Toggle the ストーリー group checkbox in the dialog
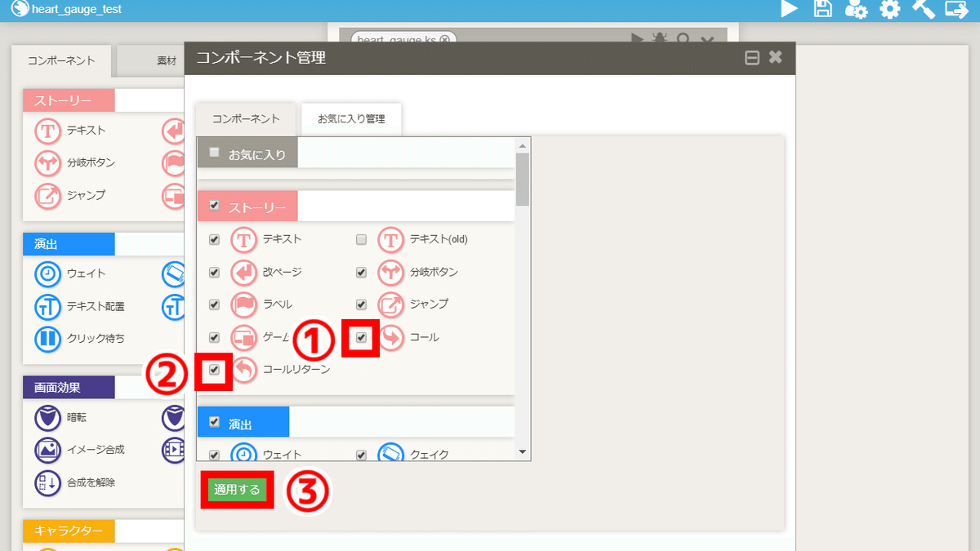The image size is (980, 551). pyautogui.click(x=215, y=205)
